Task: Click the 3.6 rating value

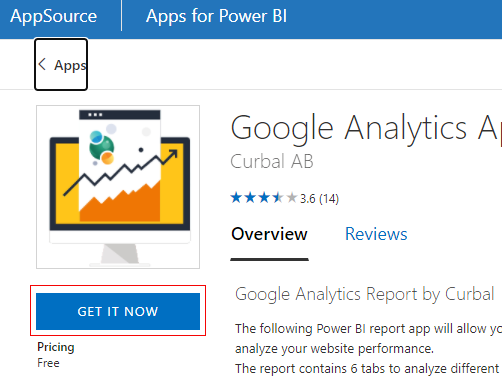Action: 308,199
